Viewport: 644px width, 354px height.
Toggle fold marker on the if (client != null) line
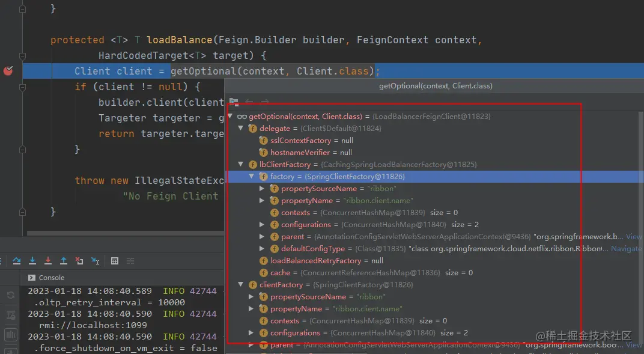tap(23, 87)
